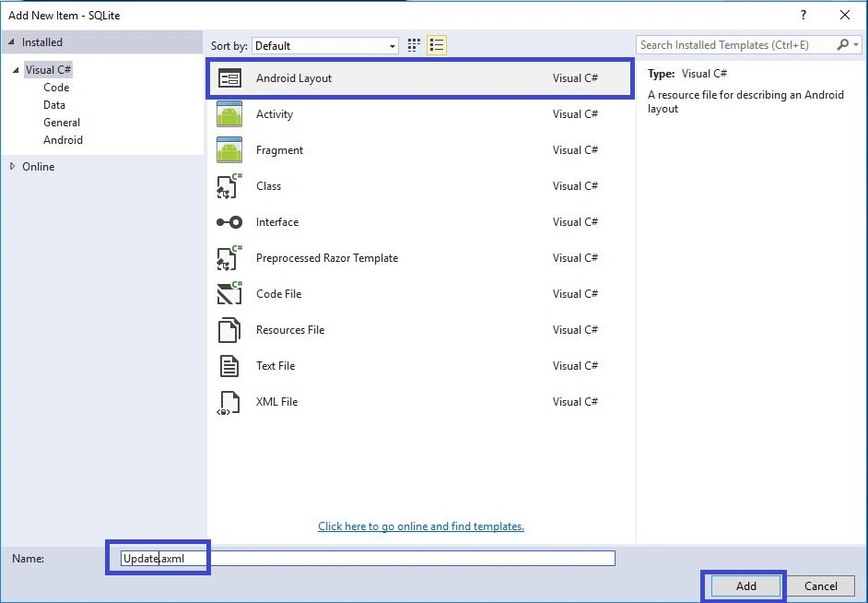Screen dimensions: 868x603
Task: Select the Android Layout template icon
Action: 229,78
